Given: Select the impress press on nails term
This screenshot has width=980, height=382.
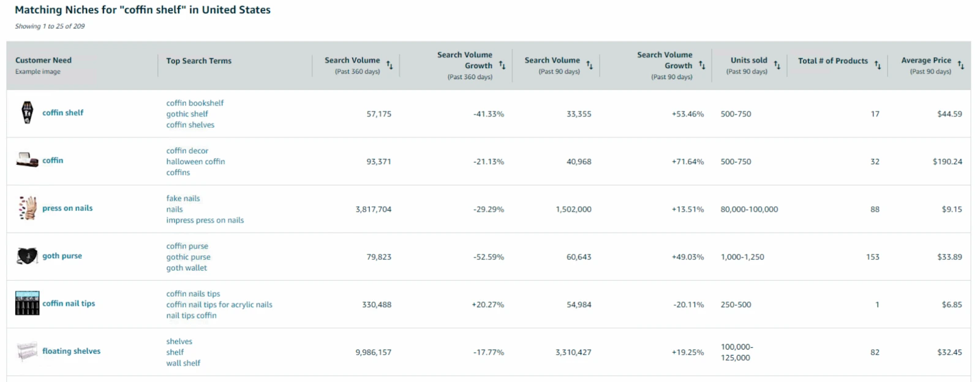Looking at the screenshot, I should coord(205,220).
